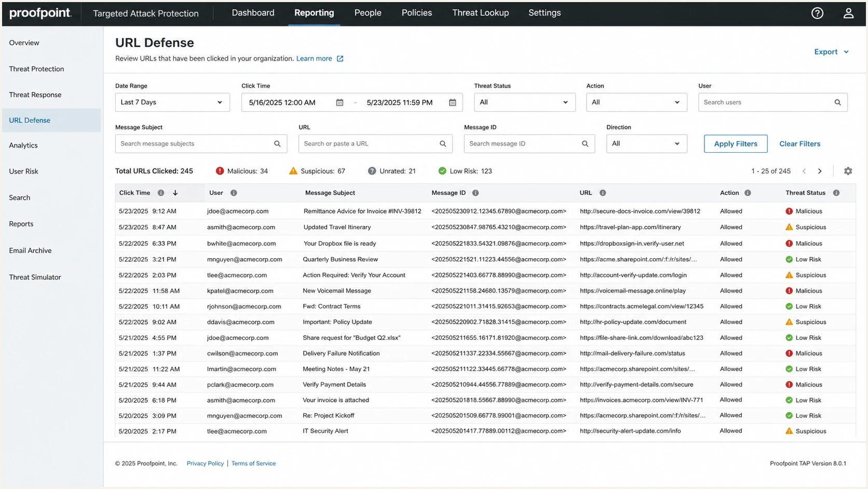Click the Apply Filters button
Viewport: 868px width, 489px height.
click(x=736, y=144)
